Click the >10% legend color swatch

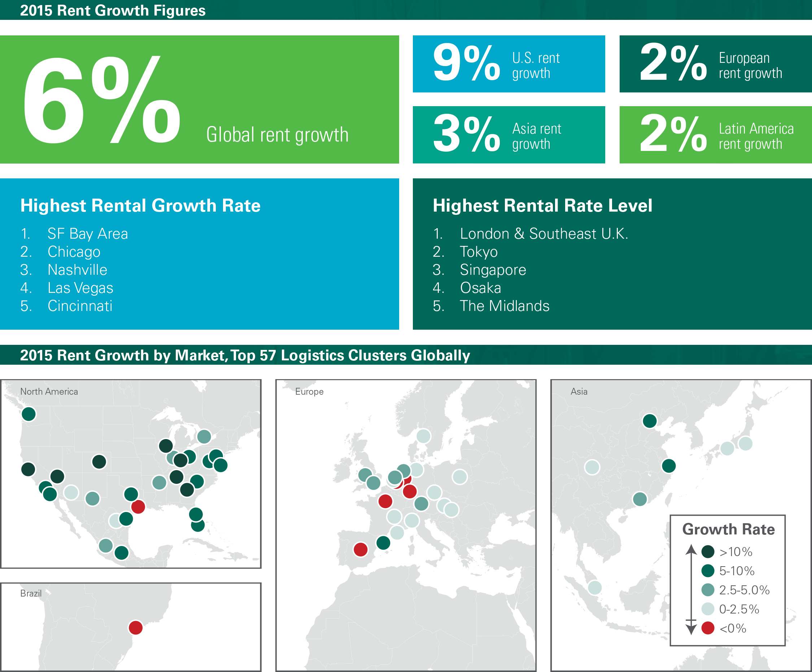coord(708,552)
